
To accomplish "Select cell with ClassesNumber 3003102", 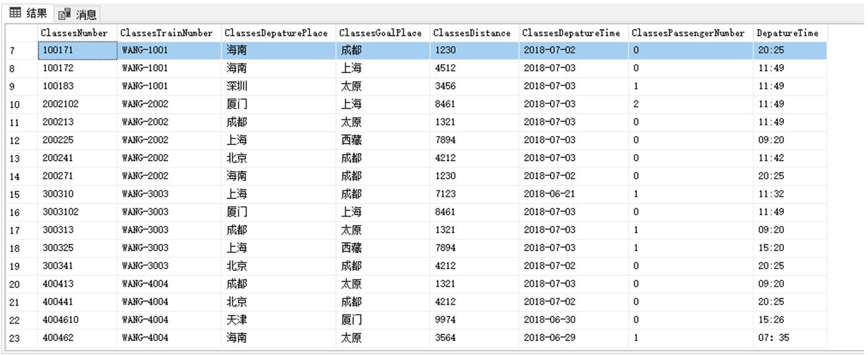I will pos(77,213).
